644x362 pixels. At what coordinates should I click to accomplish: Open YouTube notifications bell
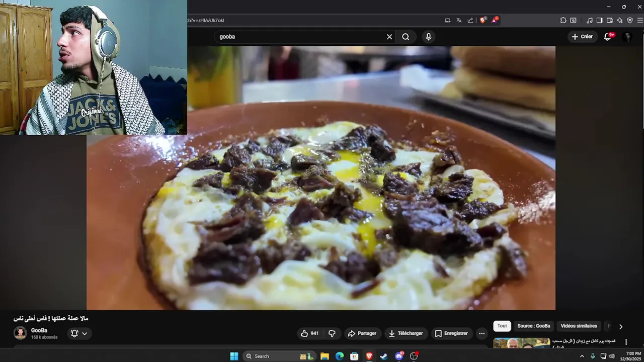click(x=608, y=37)
